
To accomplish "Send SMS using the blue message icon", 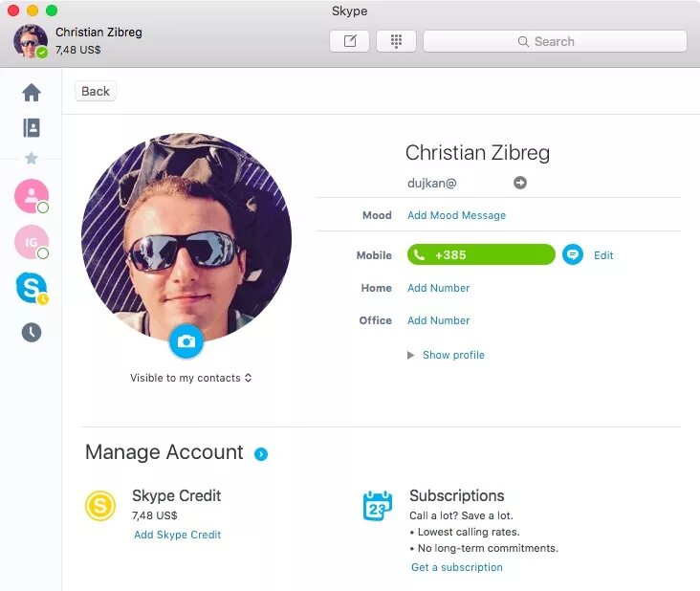I will 572,254.
